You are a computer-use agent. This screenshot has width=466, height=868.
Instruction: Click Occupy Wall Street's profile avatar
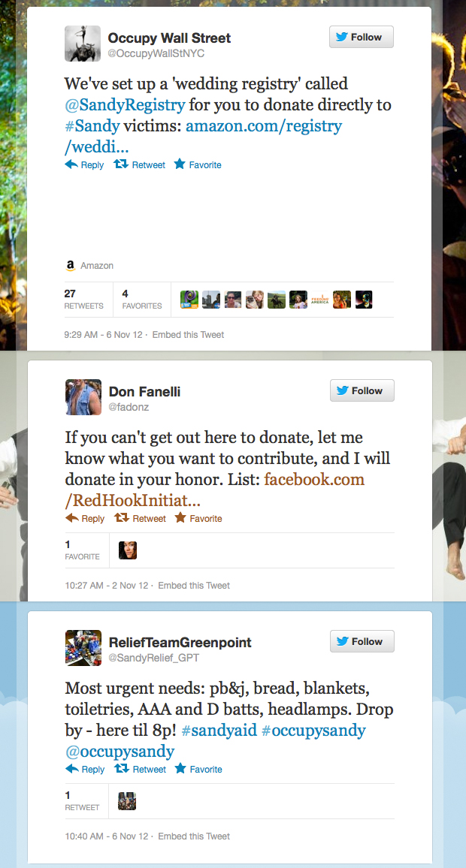pos(83,44)
